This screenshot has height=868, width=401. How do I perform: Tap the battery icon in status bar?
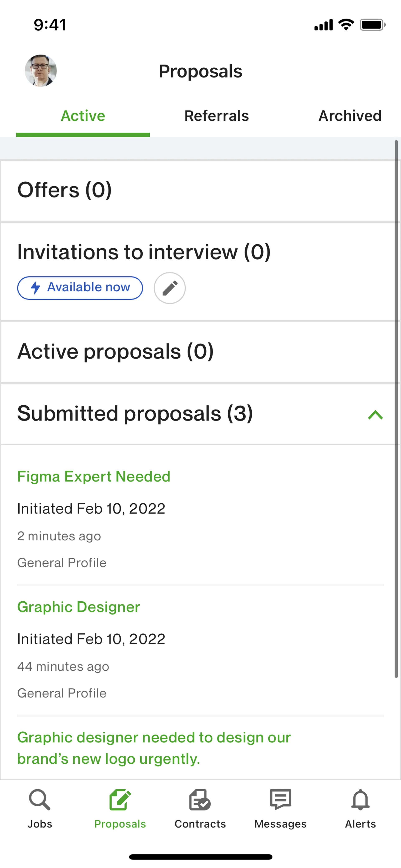(372, 25)
